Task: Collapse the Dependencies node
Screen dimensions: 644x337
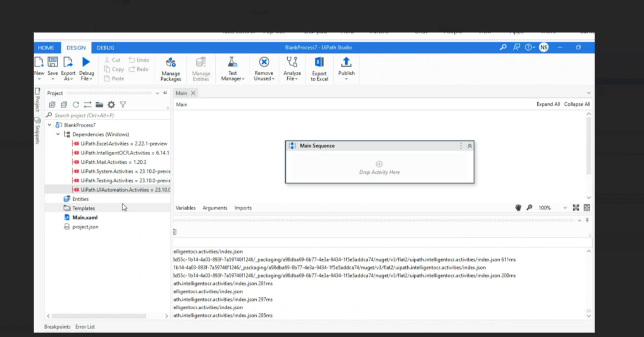Action: pyautogui.click(x=57, y=134)
